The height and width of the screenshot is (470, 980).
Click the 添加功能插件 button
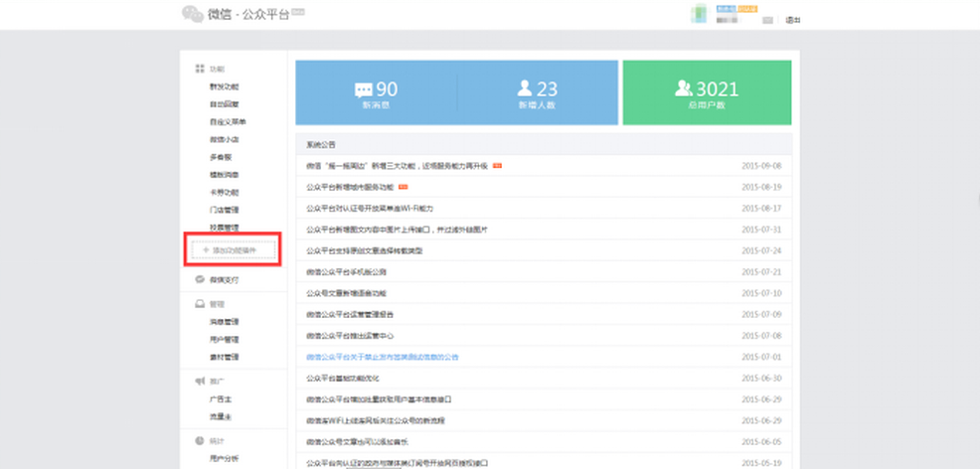click(x=235, y=250)
